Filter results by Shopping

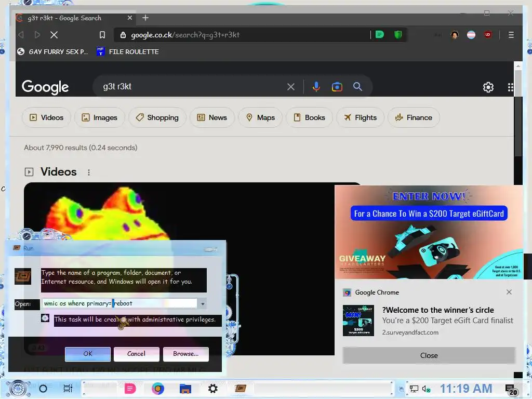(x=157, y=117)
